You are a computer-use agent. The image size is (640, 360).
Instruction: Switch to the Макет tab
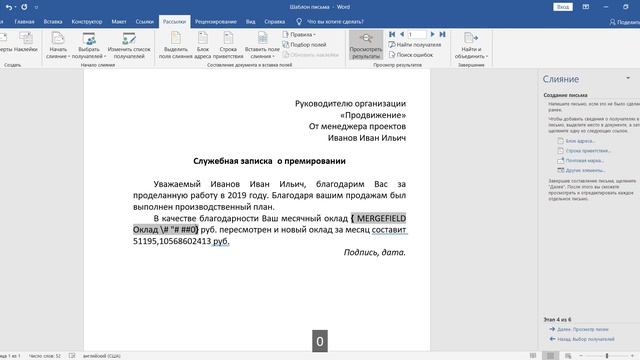119,22
